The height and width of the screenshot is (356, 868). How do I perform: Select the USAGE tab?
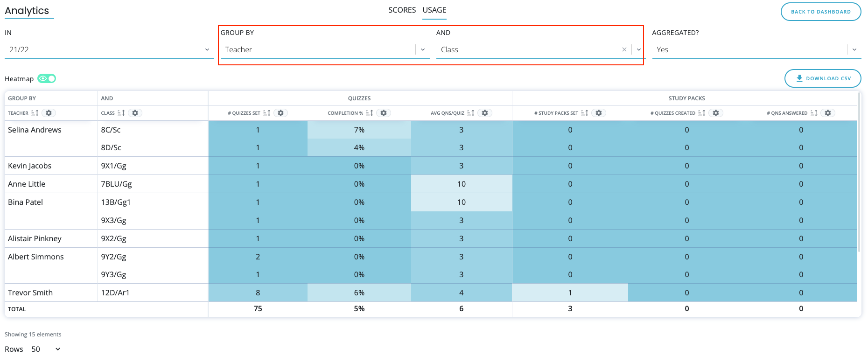[x=434, y=10]
